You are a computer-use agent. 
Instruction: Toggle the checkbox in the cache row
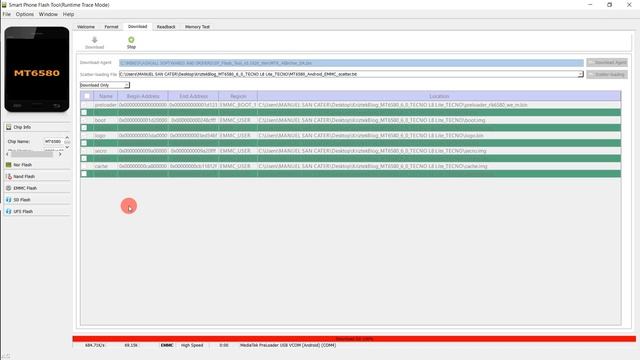tap(84, 166)
